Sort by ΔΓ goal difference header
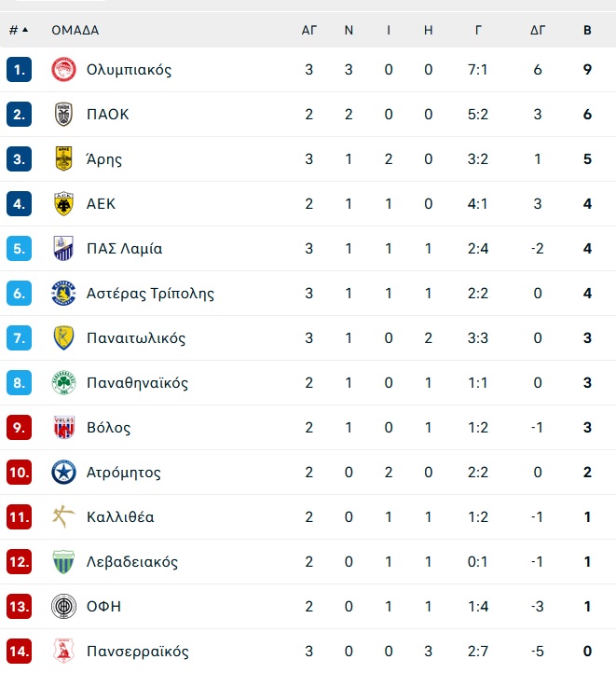 538,30
